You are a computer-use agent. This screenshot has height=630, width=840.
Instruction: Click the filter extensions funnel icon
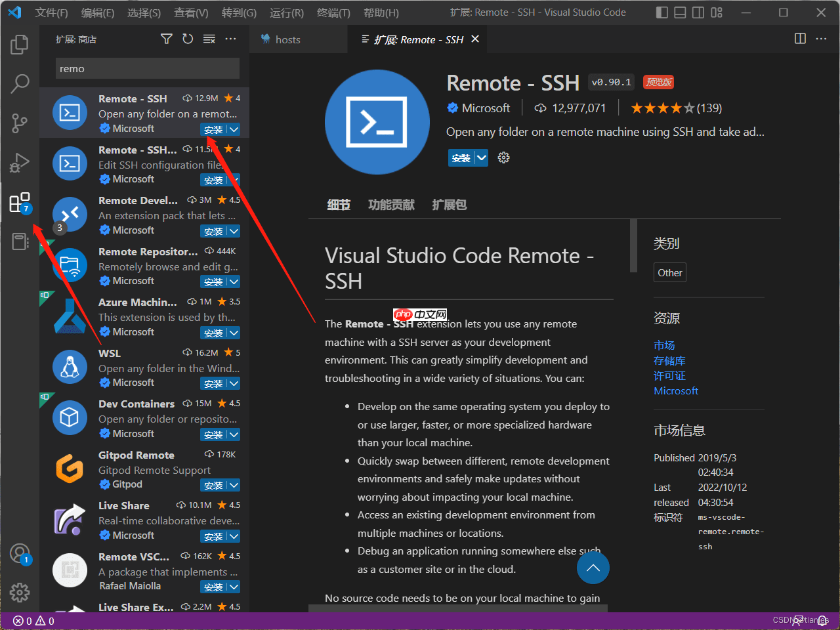point(167,39)
